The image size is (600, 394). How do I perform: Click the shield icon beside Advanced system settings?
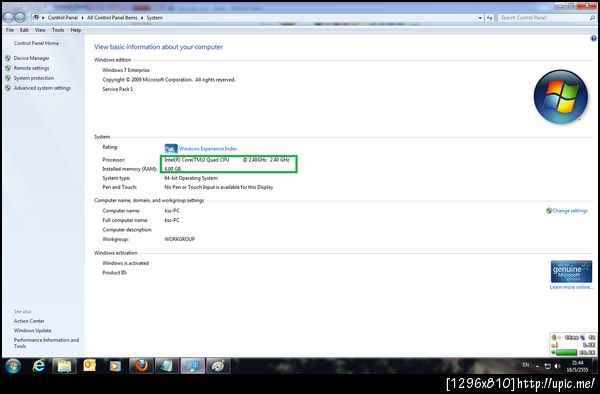[8, 88]
